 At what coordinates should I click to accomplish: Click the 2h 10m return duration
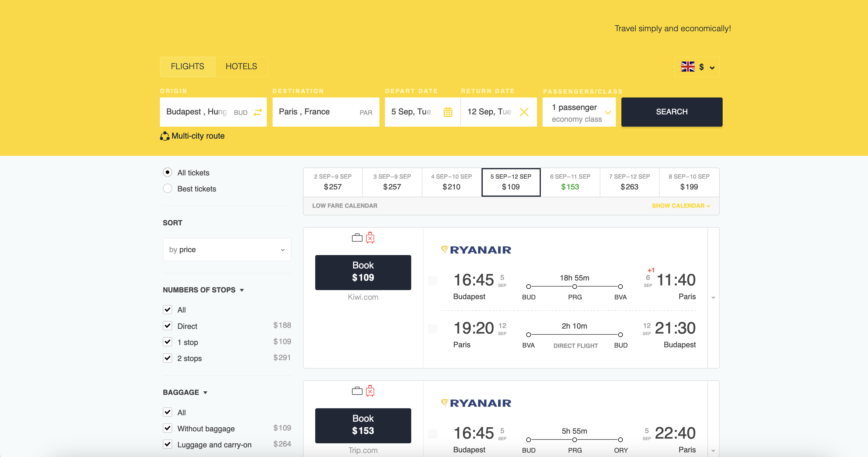point(574,326)
